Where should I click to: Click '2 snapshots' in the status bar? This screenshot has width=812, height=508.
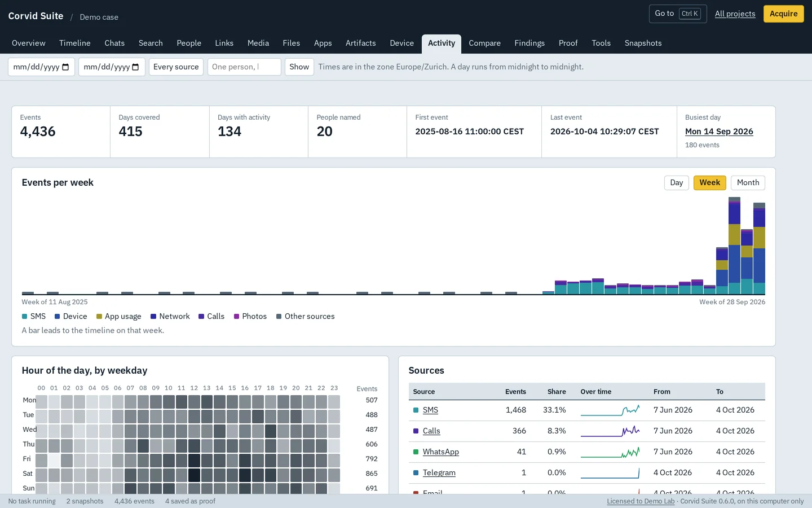coord(85,501)
